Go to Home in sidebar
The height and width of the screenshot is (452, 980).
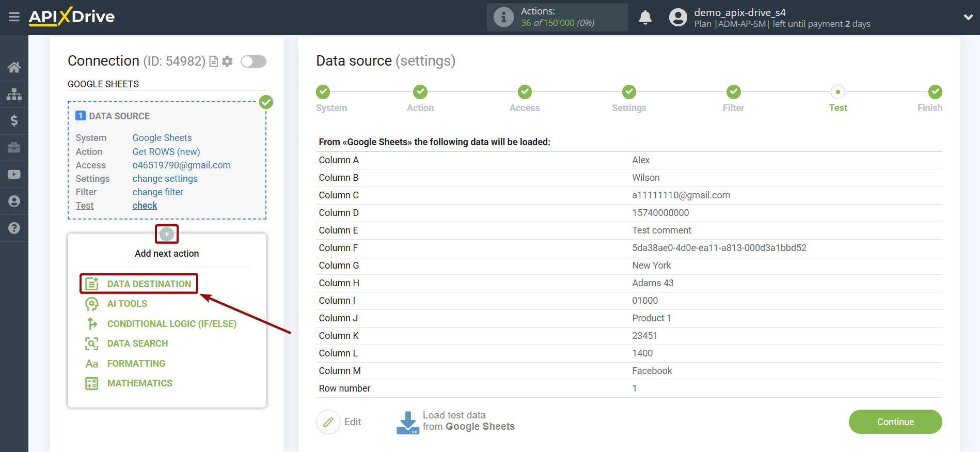(14, 67)
